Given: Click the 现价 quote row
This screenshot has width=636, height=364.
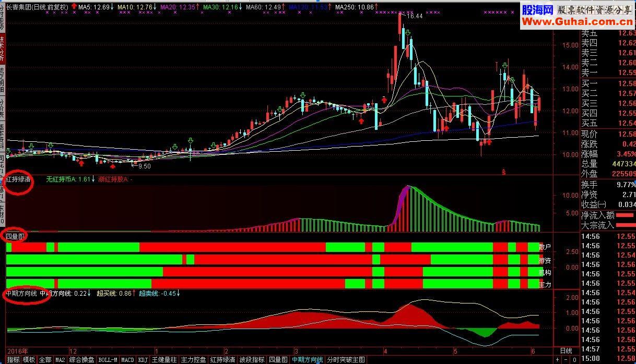Looking at the screenshot, I should tap(608, 134).
